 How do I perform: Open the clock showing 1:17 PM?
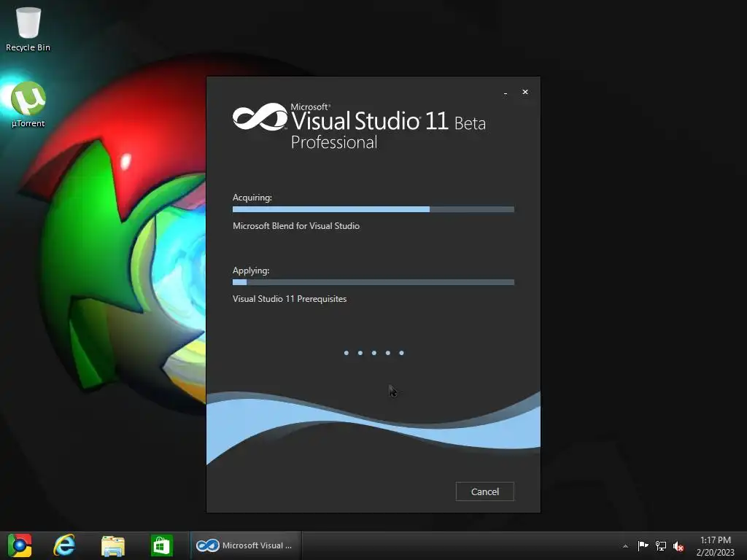click(x=715, y=546)
